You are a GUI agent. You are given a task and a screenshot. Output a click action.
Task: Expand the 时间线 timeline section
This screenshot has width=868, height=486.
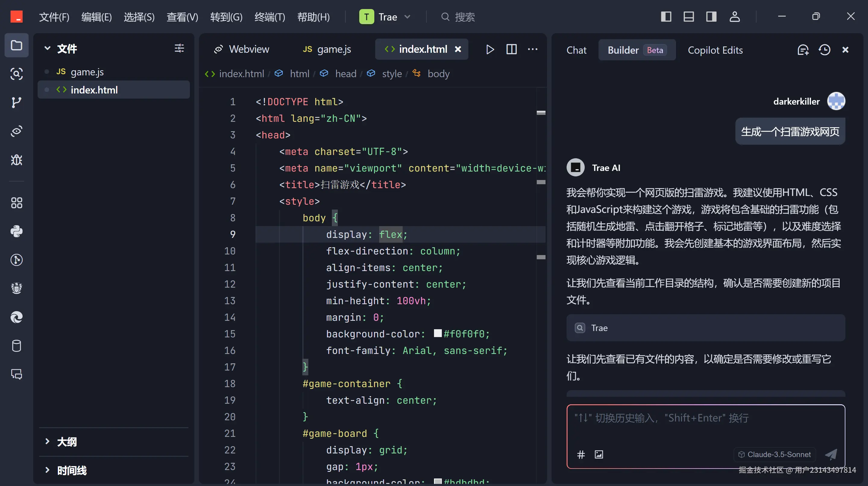(x=71, y=470)
